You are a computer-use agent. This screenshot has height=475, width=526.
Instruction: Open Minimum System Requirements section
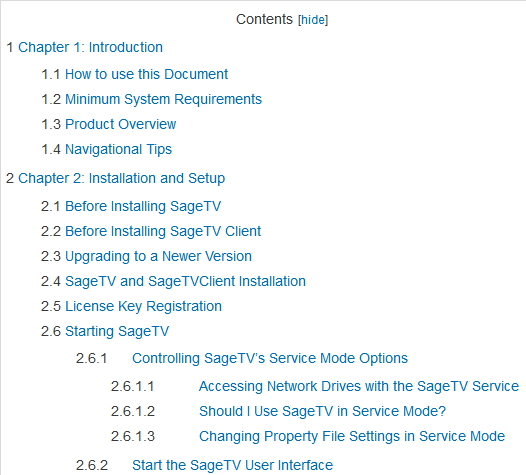click(x=163, y=99)
